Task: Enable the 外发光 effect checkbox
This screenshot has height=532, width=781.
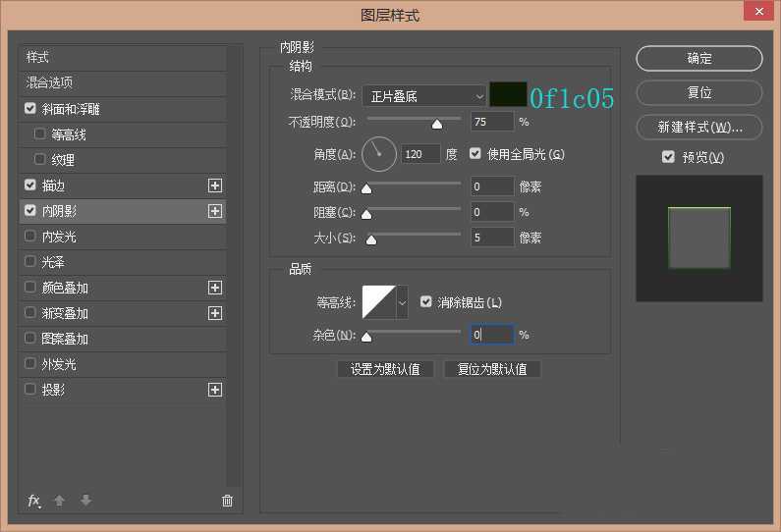Action: [30, 364]
